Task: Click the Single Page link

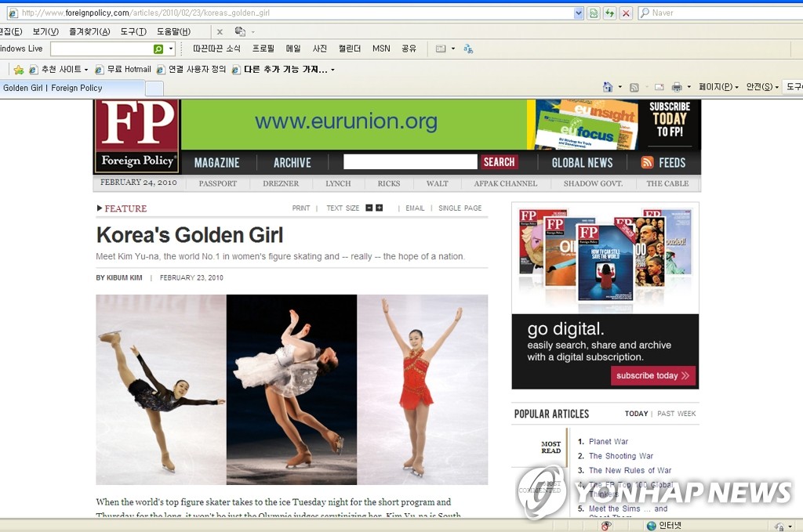Action: (460, 208)
